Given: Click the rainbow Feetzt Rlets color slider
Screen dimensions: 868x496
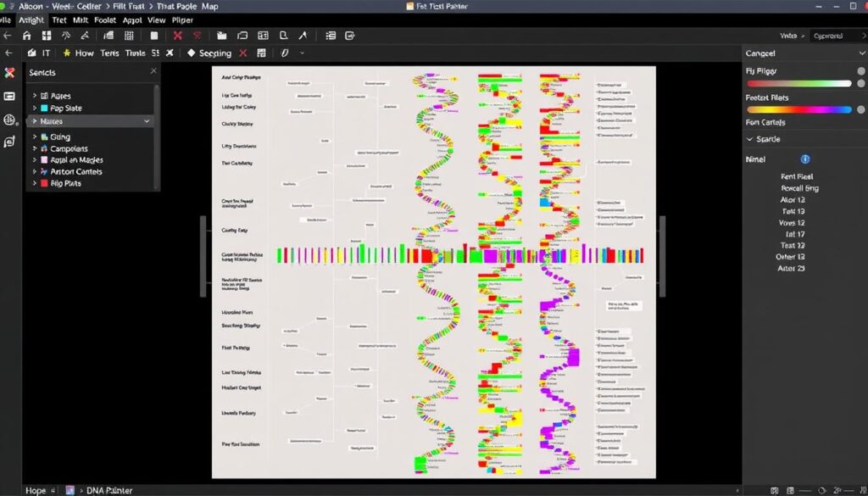Looking at the screenshot, I should click(x=798, y=109).
